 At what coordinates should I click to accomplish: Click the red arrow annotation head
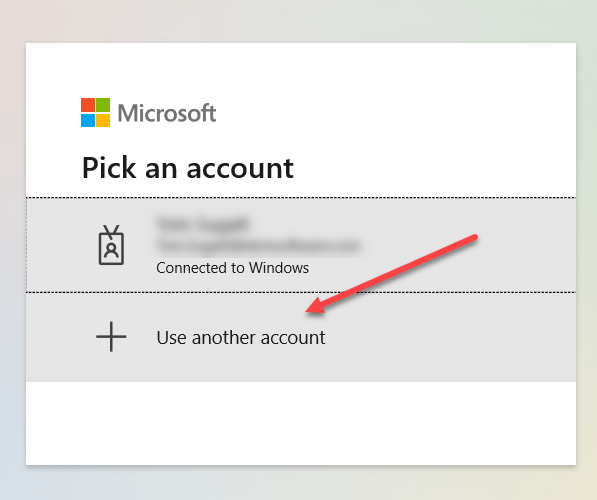click(315, 307)
